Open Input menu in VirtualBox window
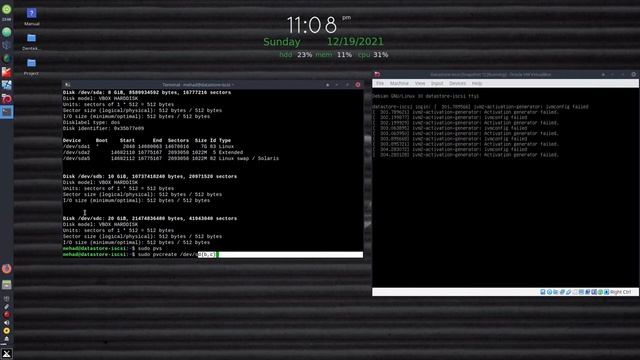 click(437, 83)
